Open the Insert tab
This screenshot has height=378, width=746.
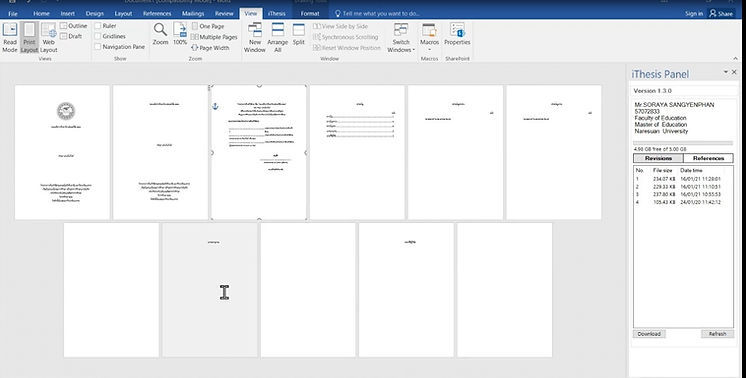pyautogui.click(x=68, y=13)
